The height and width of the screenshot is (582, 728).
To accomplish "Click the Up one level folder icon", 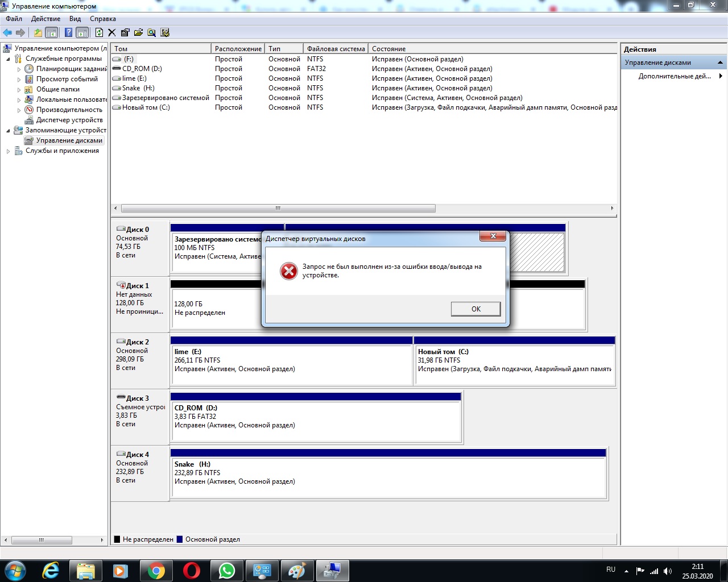I will pyautogui.click(x=38, y=32).
